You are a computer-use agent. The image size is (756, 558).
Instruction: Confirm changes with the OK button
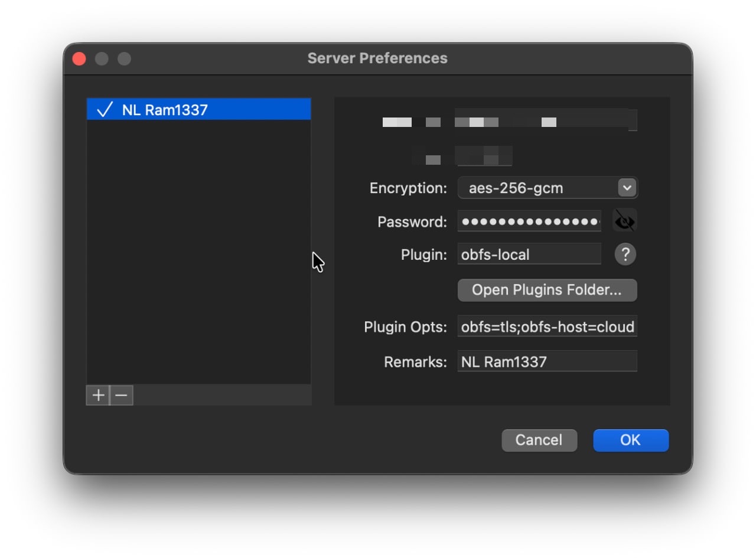click(x=630, y=440)
